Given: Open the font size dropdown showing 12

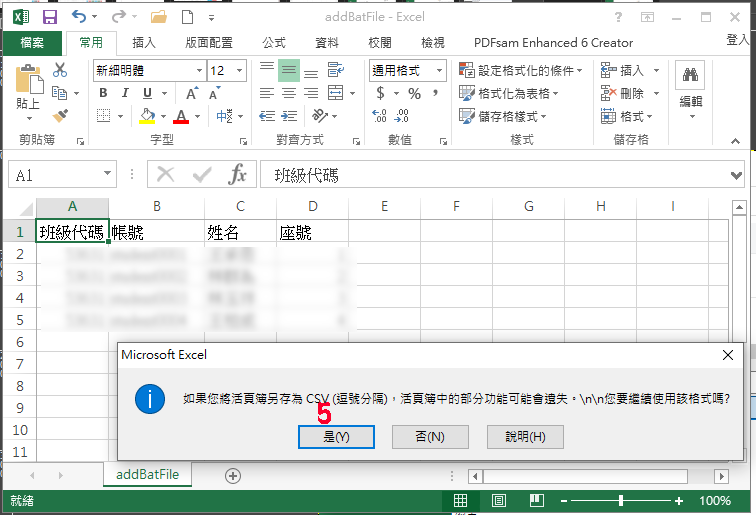Looking at the screenshot, I should (x=240, y=70).
